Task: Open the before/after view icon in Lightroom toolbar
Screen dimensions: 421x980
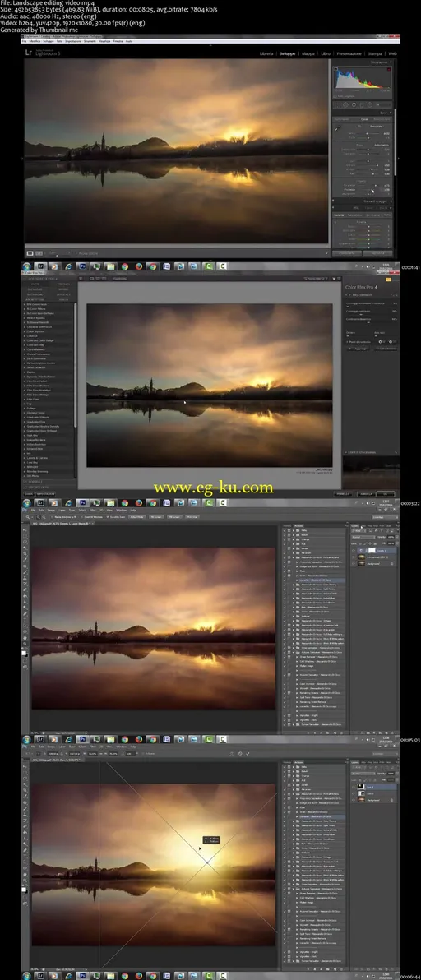Action: coord(39,253)
